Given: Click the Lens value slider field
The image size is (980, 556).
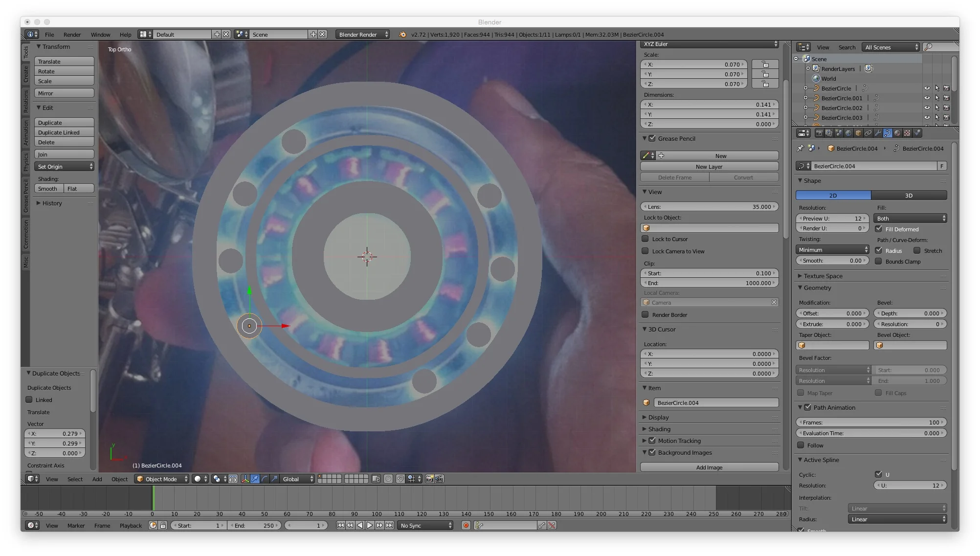Looking at the screenshot, I should pyautogui.click(x=709, y=207).
